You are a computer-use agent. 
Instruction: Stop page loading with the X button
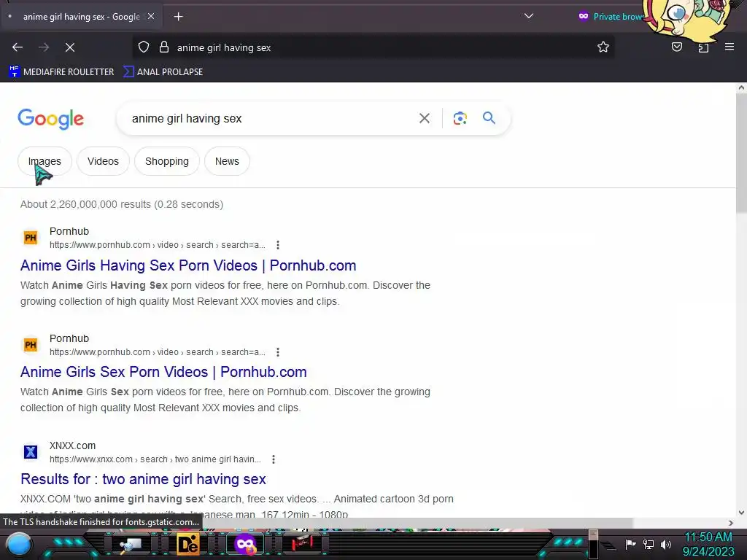point(70,47)
